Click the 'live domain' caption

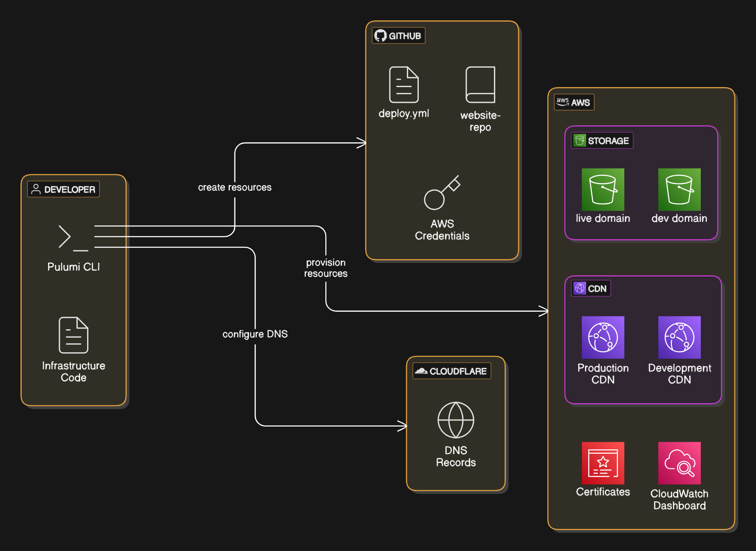click(603, 218)
